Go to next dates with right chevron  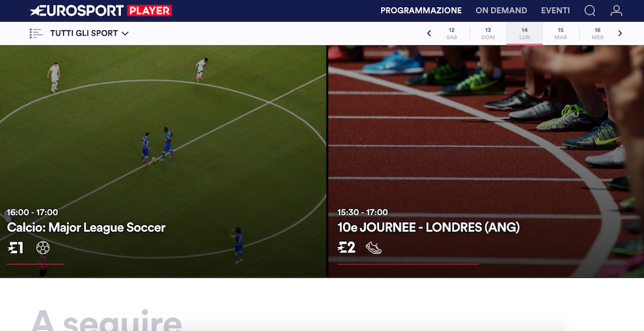pyautogui.click(x=620, y=33)
